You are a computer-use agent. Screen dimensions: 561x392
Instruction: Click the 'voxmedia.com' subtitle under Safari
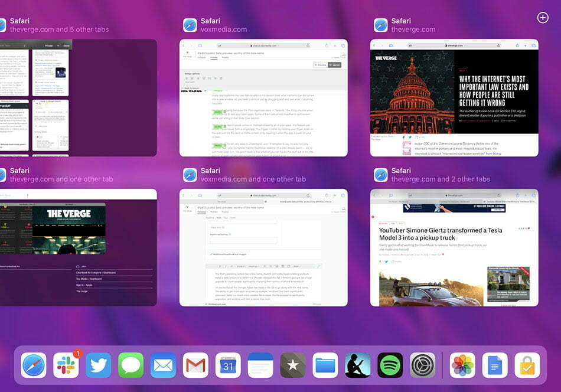(224, 30)
